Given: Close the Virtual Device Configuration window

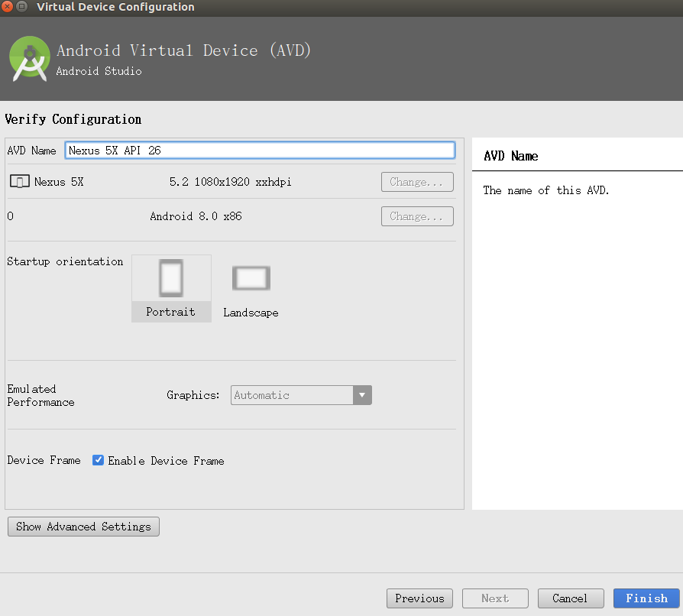Looking at the screenshot, I should 7,7.
